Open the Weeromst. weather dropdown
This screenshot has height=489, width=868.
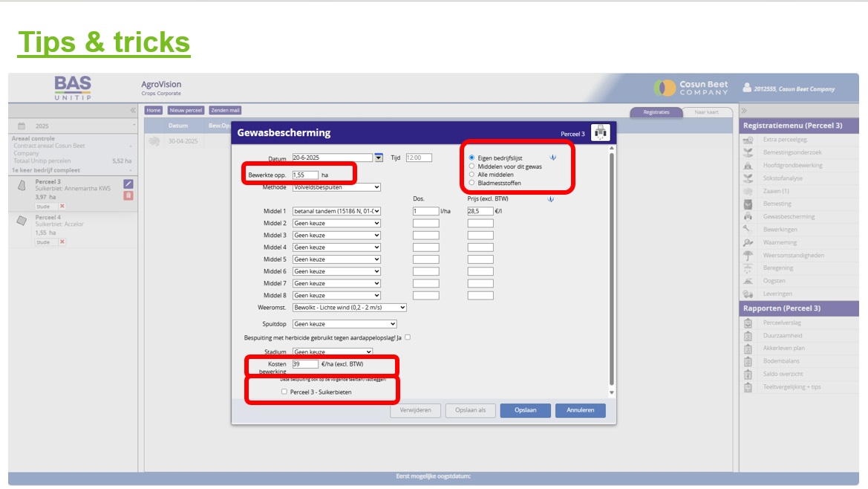(x=350, y=308)
